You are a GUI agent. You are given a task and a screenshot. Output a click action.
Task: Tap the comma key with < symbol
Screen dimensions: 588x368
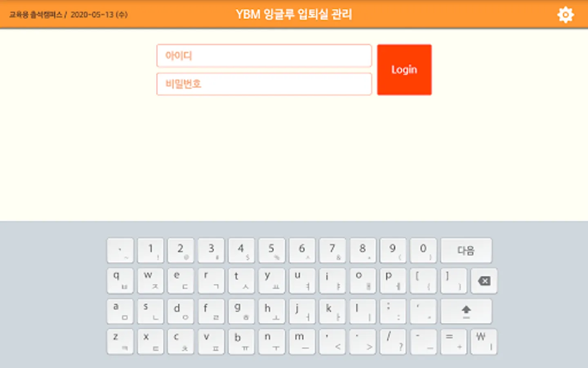[332, 342]
